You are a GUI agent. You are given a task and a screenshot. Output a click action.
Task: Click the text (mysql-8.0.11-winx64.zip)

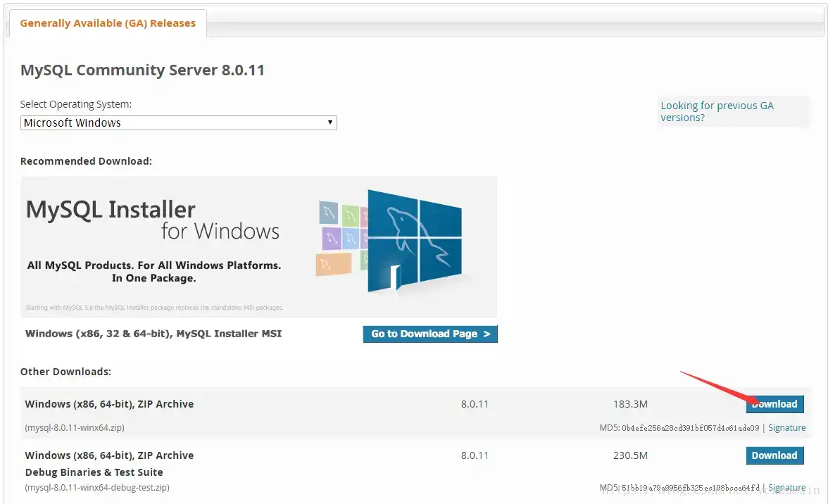pos(75,428)
